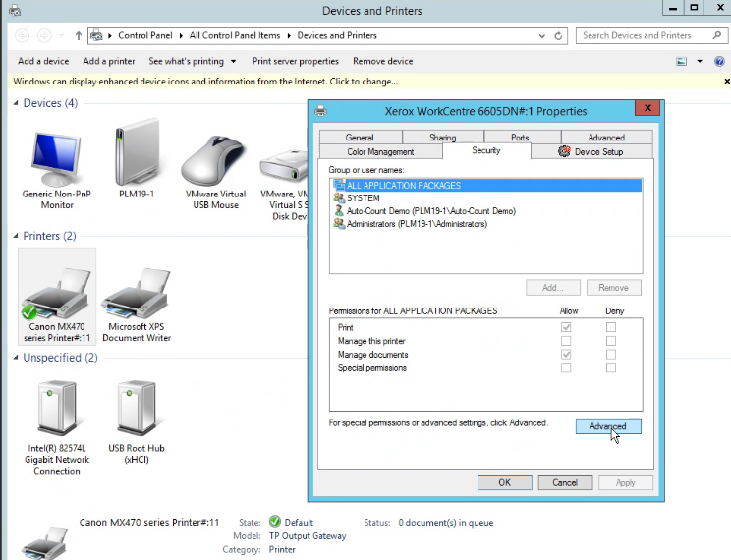Click the Search Devices and Printers field
This screenshot has width=731, height=560.
642,35
